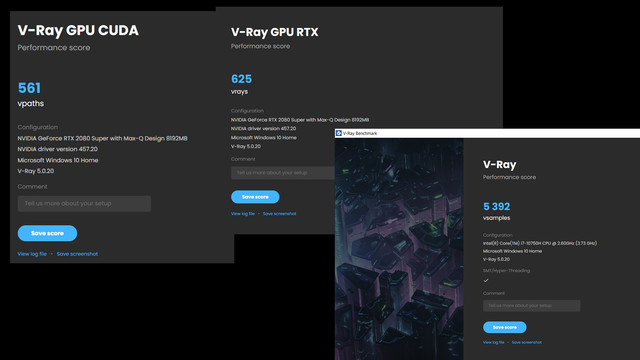Select the 625 vrays score

[x=241, y=79]
